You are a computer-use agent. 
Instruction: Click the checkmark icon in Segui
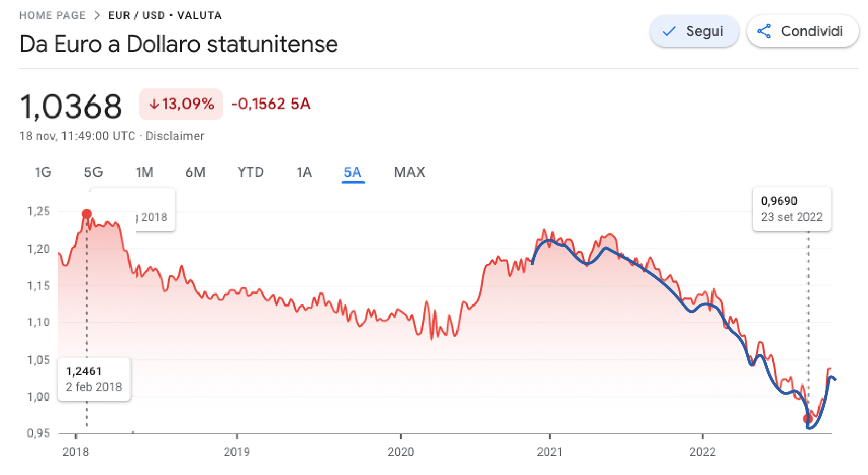669,31
